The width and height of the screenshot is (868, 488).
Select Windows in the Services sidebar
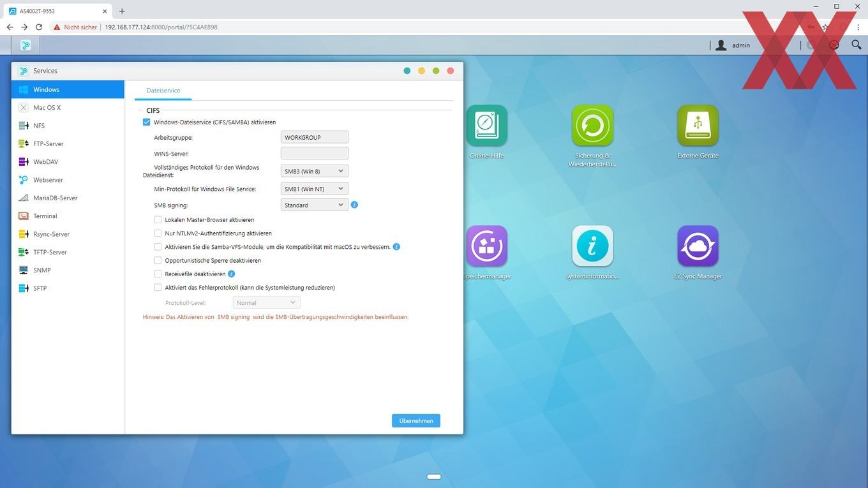point(68,89)
